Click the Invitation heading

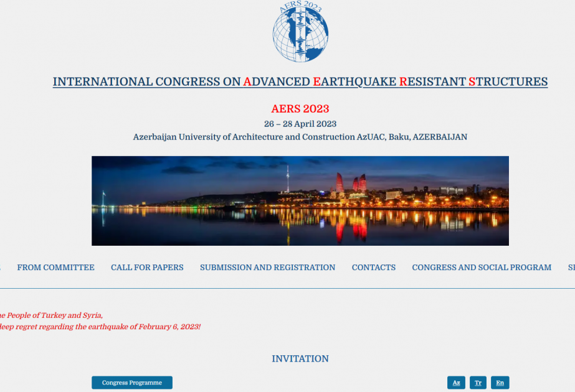pyautogui.click(x=300, y=359)
